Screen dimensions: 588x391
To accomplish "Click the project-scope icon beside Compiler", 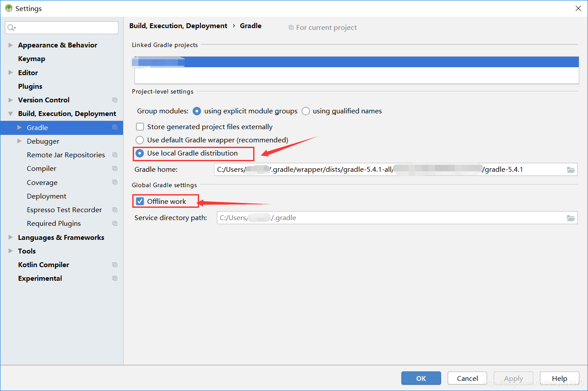I will tap(115, 169).
